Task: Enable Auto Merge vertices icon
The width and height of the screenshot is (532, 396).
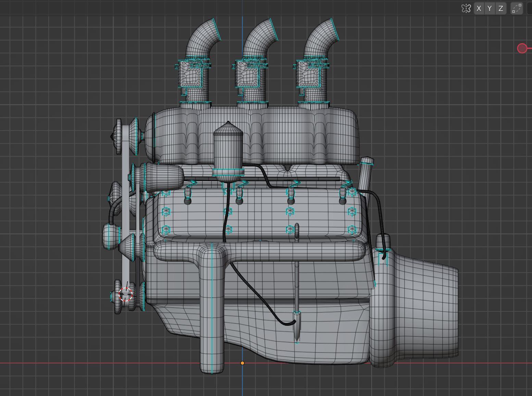Action: [x=517, y=9]
